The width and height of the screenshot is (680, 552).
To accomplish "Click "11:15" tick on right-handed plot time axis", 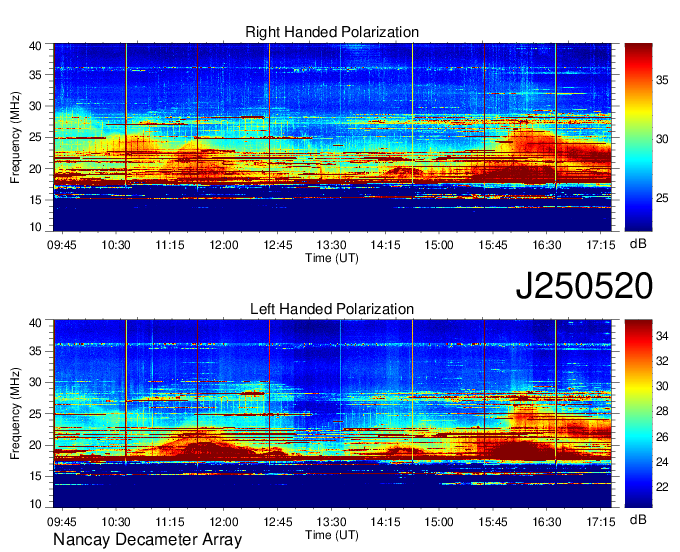I will [170, 245].
